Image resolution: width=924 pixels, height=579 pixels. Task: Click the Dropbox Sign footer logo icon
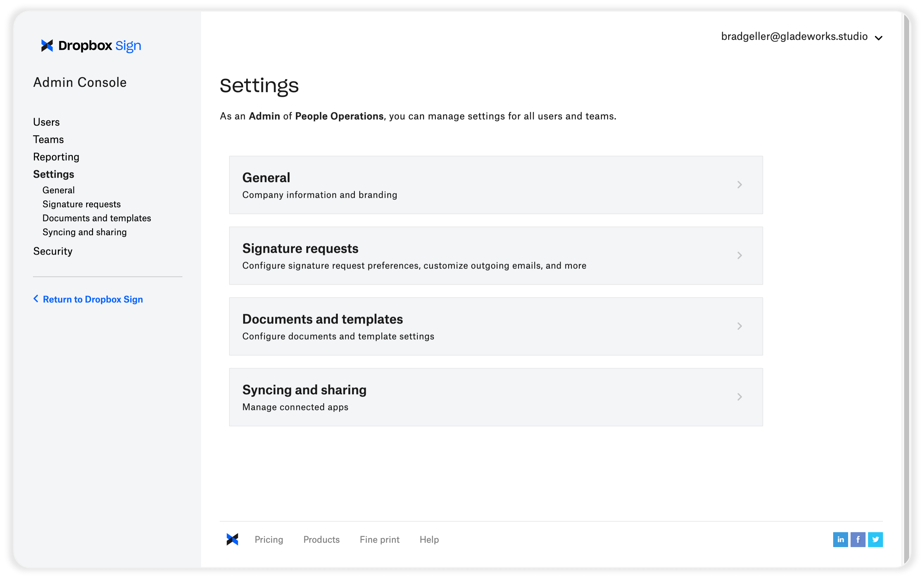click(x=232, y=539)
